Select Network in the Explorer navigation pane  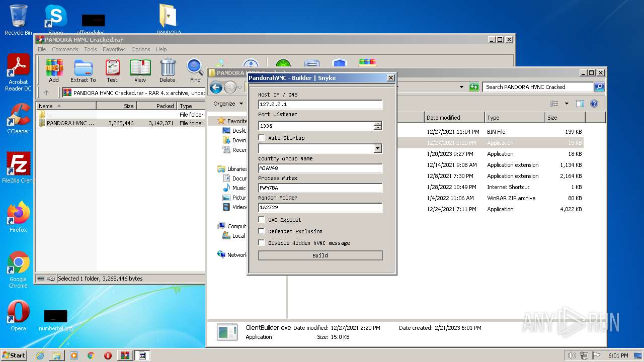tap(232, 255)
